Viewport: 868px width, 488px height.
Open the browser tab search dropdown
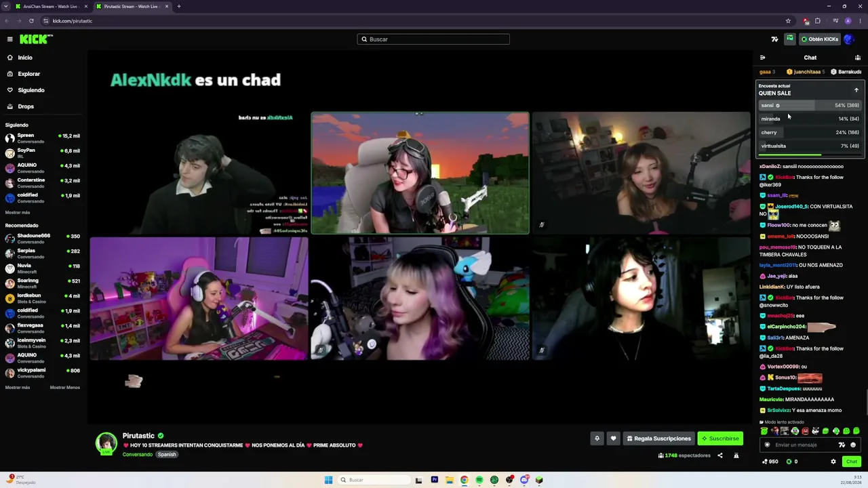tap(5, 6)
